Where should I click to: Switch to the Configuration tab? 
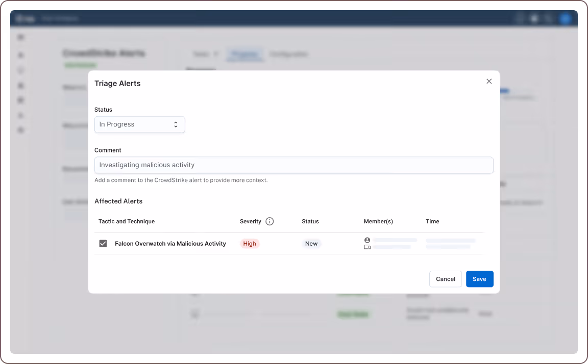click(x=289, y=54)
